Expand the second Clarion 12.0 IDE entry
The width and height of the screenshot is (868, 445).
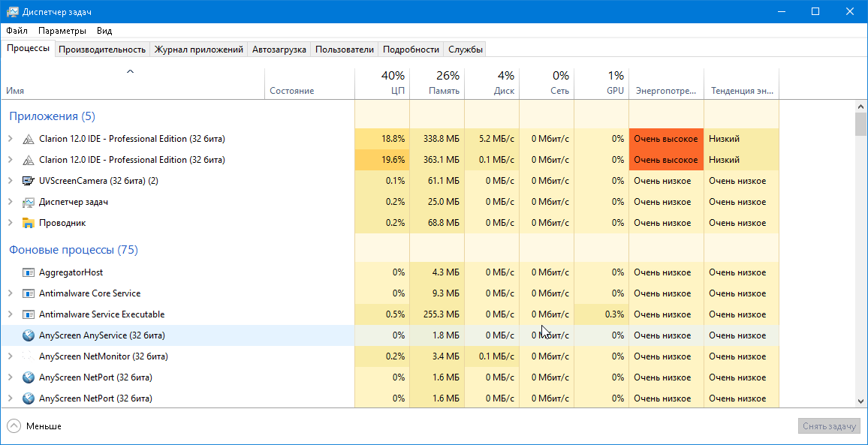10,160
